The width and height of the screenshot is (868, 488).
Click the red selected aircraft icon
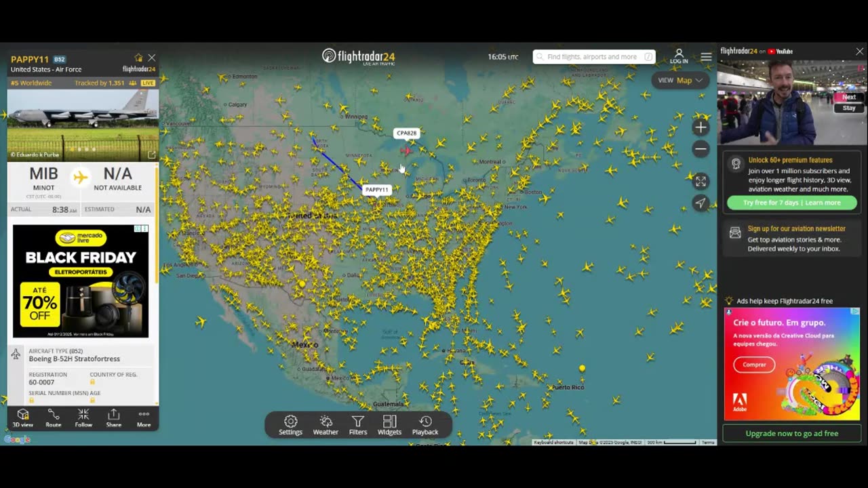[x=406, y=151]
